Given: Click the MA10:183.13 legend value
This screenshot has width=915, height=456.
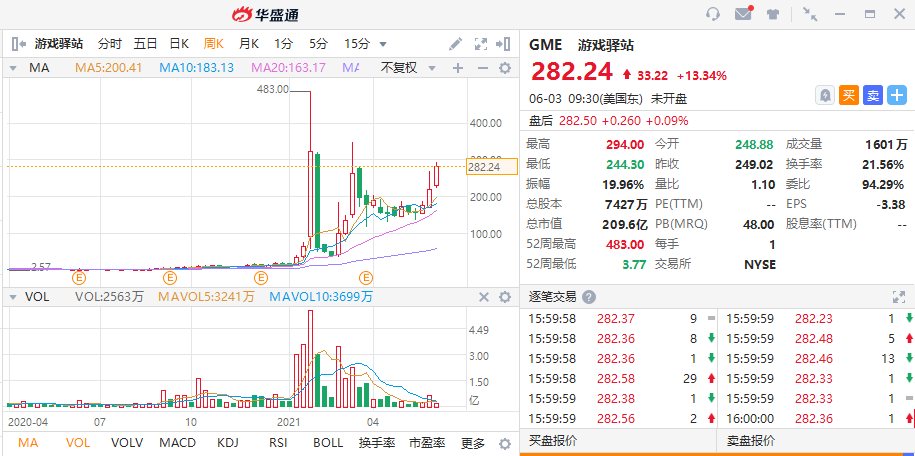Looking at the screenshot, I should [197, 68].
